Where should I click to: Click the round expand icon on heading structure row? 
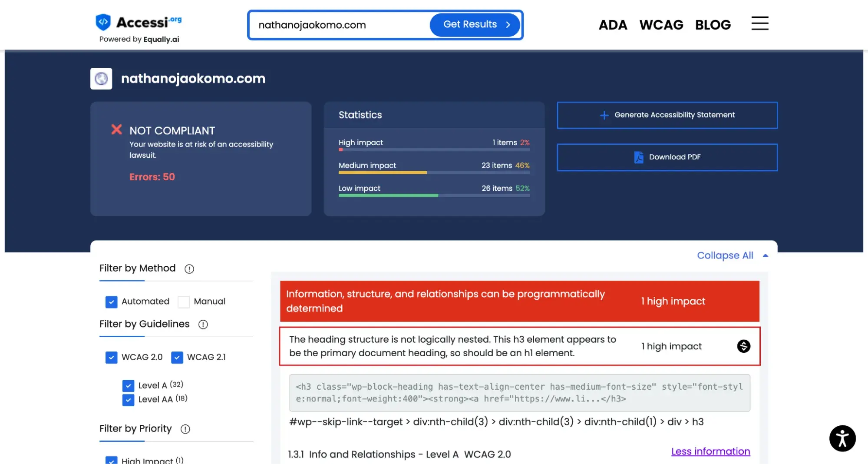coord(743,346)
